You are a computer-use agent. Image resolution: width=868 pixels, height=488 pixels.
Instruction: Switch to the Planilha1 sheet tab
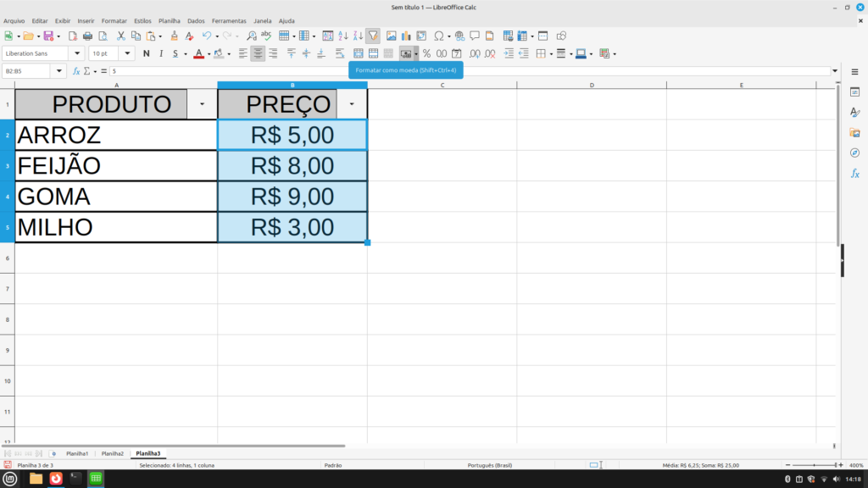click(77, 453)
